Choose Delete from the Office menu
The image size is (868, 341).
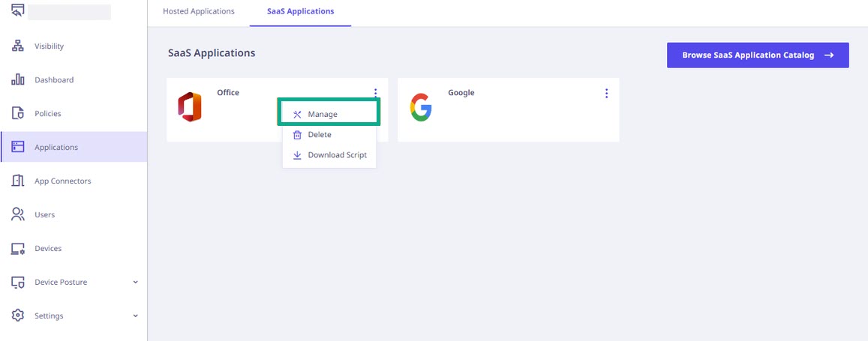(329, 135)
